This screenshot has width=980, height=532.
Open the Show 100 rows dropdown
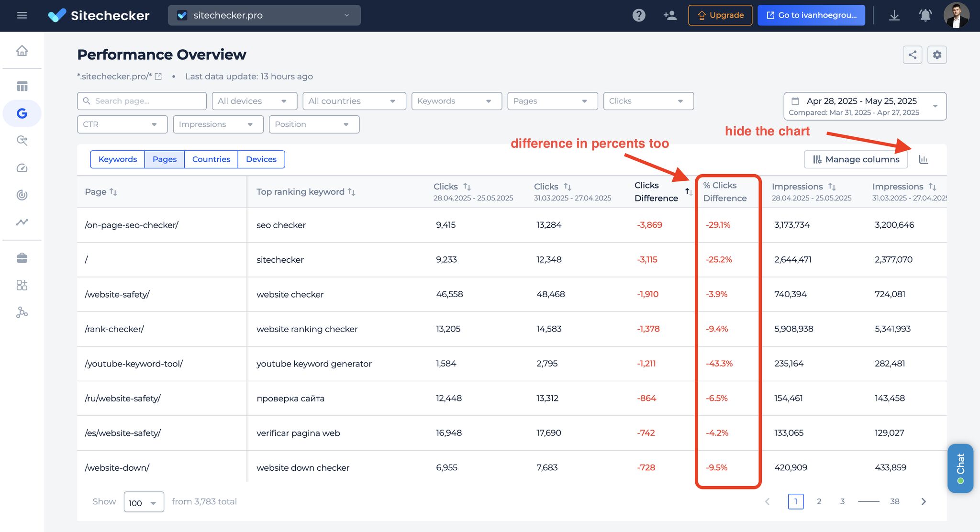click(144, 502)
